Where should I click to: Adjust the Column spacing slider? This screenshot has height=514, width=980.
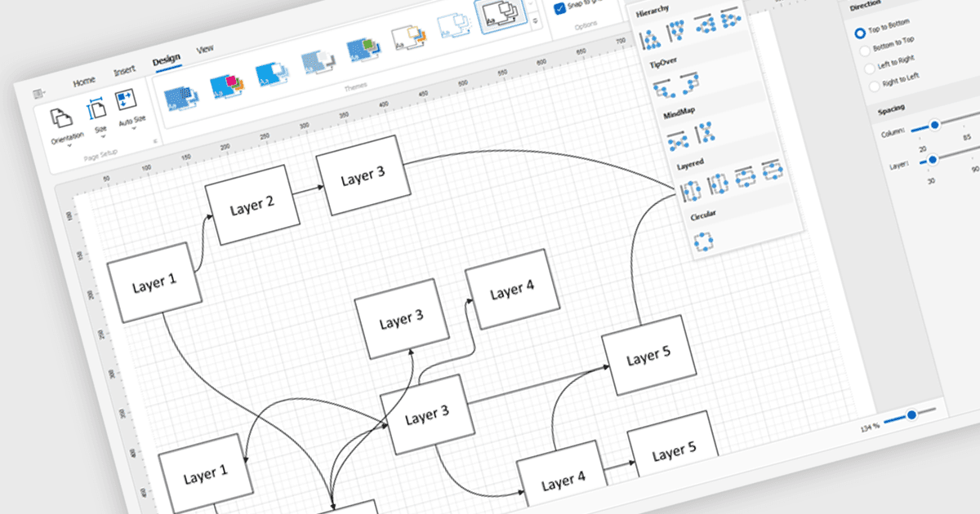pyautogui.click(x=936, y=124)
